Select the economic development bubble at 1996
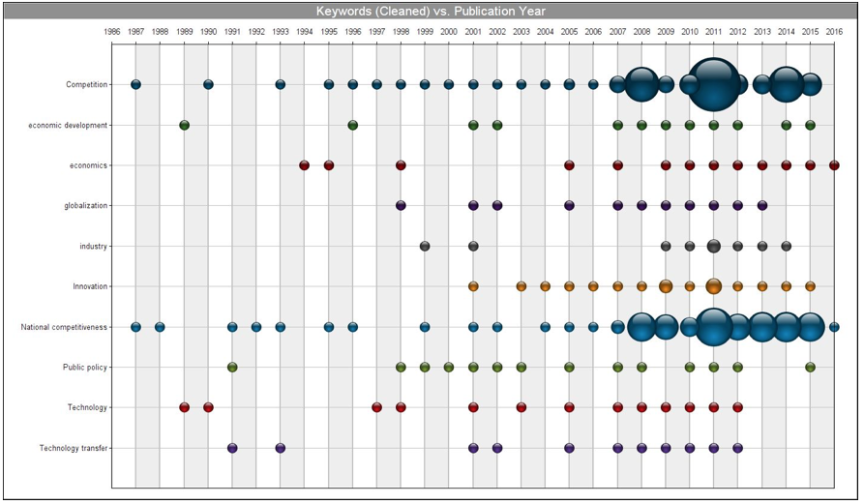 tap(352, 125)
